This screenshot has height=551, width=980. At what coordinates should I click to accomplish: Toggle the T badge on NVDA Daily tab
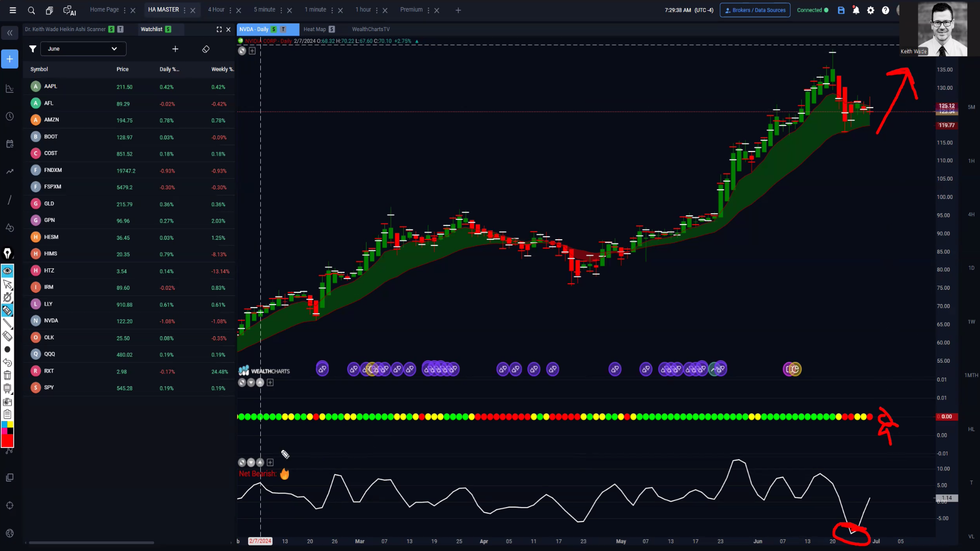click(x=283, y=30)
